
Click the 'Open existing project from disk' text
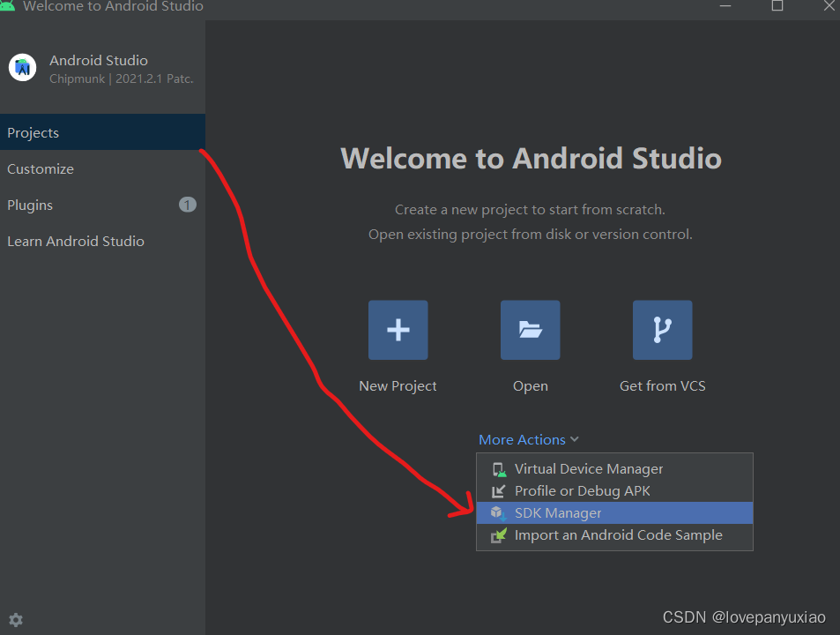(531, 235)
